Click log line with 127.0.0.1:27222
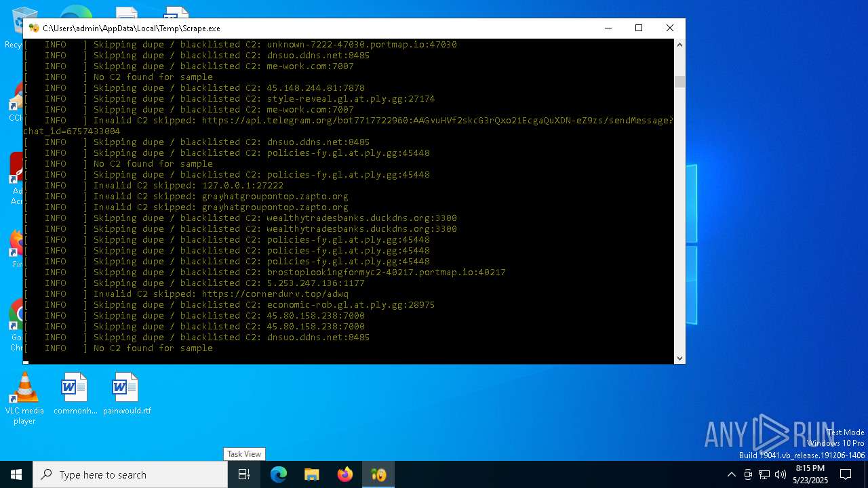868x488 pixels. point(154,185)
